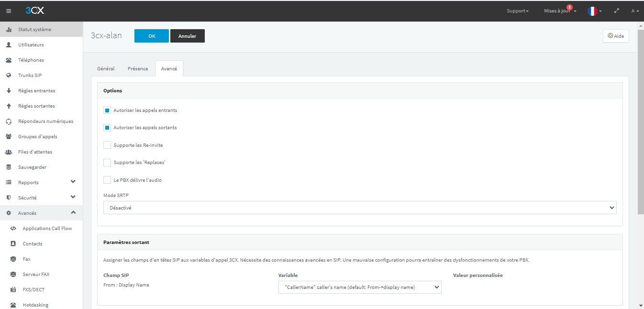Image resolution: width=644 pixels, height=309 pixels.
Task: Open Trunks SIP menu item
Action: (x=41, y=76)
